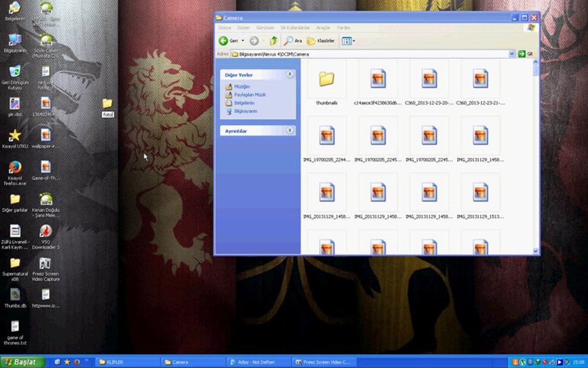Select the C360_2013-12-23-20 image file
Screen dimensions: 588x368
[x=429, y=83]
